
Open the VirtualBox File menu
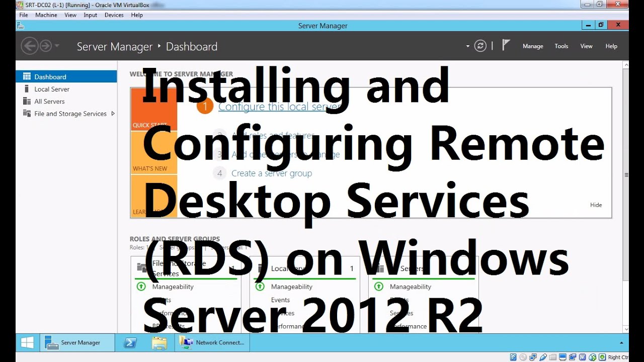click(x=23, y=15)
